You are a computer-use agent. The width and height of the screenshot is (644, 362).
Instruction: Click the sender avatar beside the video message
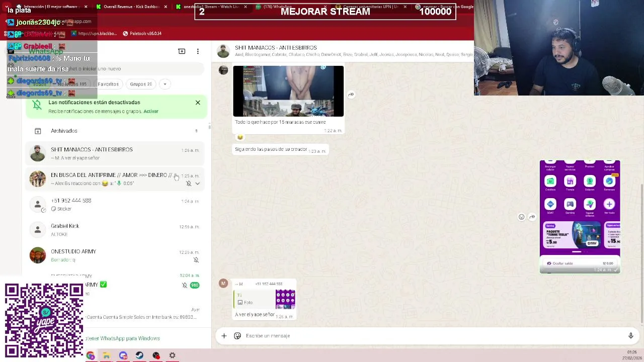[223, 70]
